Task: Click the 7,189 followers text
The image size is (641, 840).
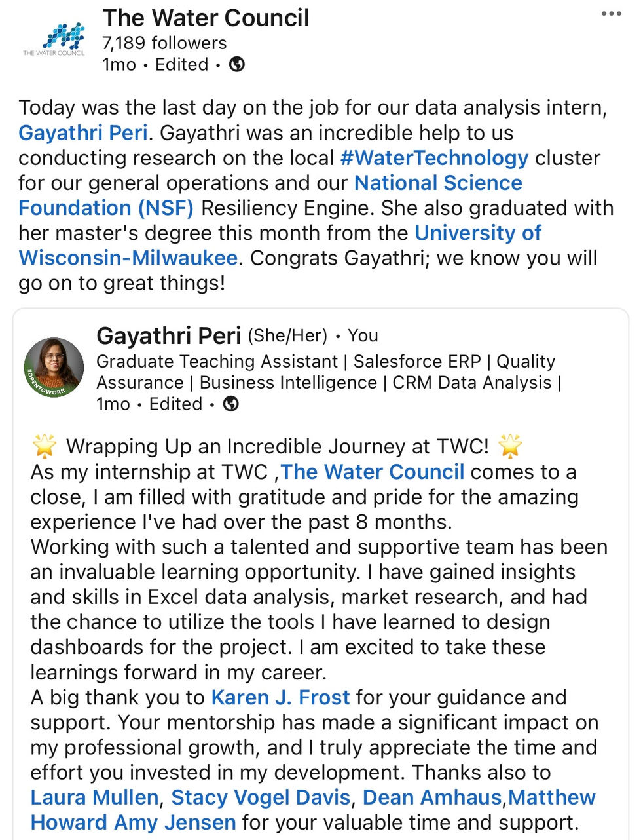Action: pos(164,43)
